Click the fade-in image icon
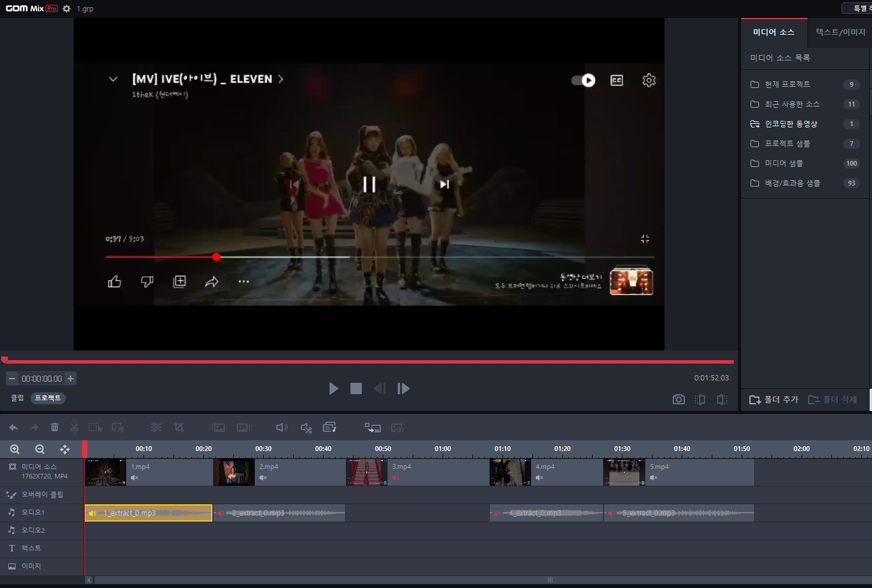The image size is (872, 588). (x=218, y=428)
